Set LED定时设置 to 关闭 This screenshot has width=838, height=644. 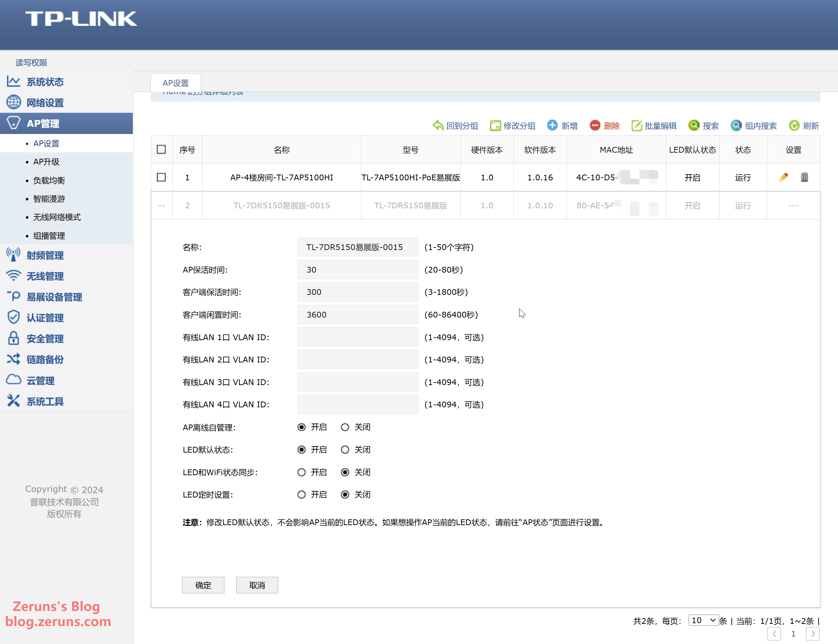pos(345,495)
